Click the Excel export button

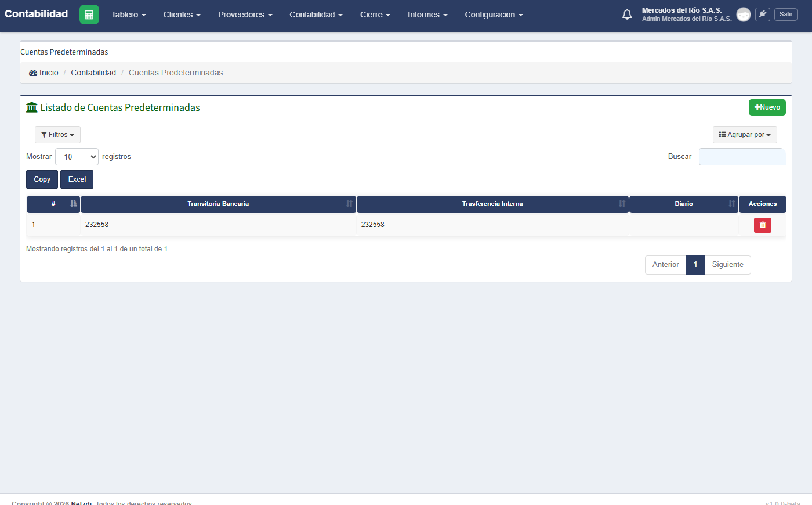[77, 179]
